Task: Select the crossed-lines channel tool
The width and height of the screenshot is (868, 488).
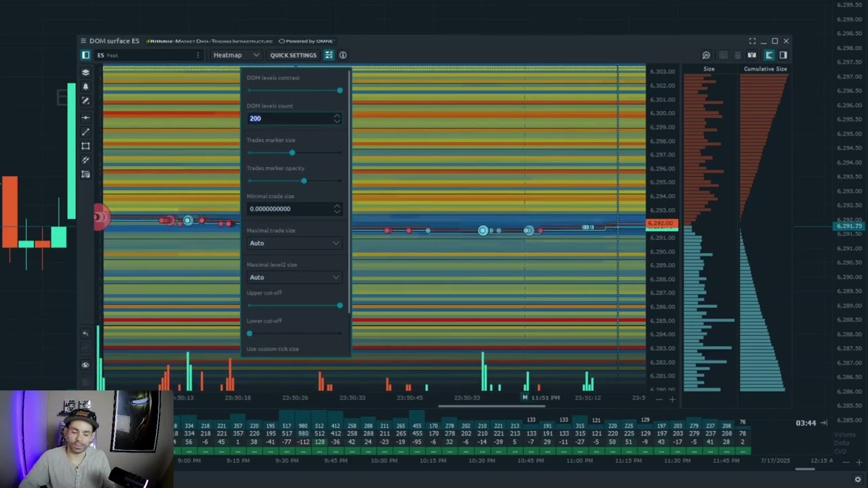Action: pyautogui.click(x=85, y=161)
